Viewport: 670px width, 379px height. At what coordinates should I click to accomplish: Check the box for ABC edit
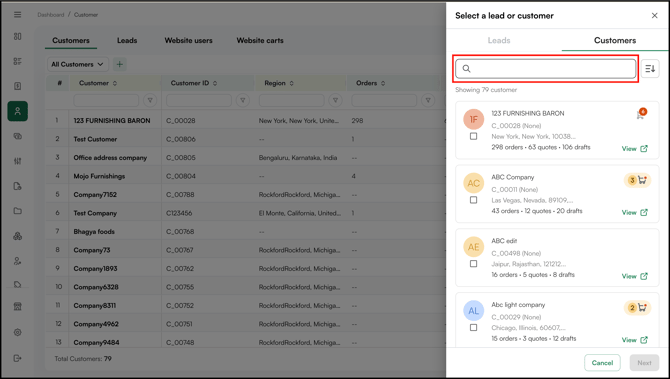pos(473,264)
